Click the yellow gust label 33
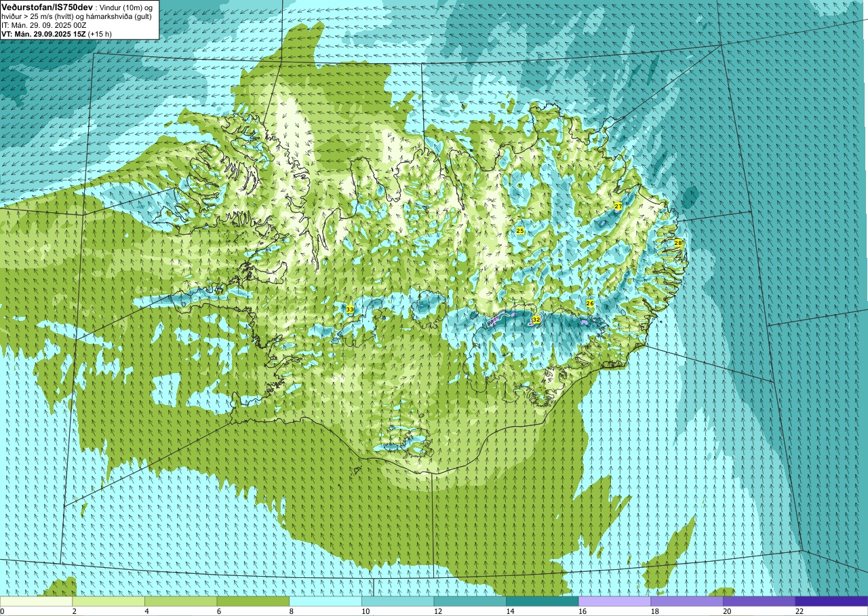The height and width of the screenshot is (616, 868). point(350,309)
